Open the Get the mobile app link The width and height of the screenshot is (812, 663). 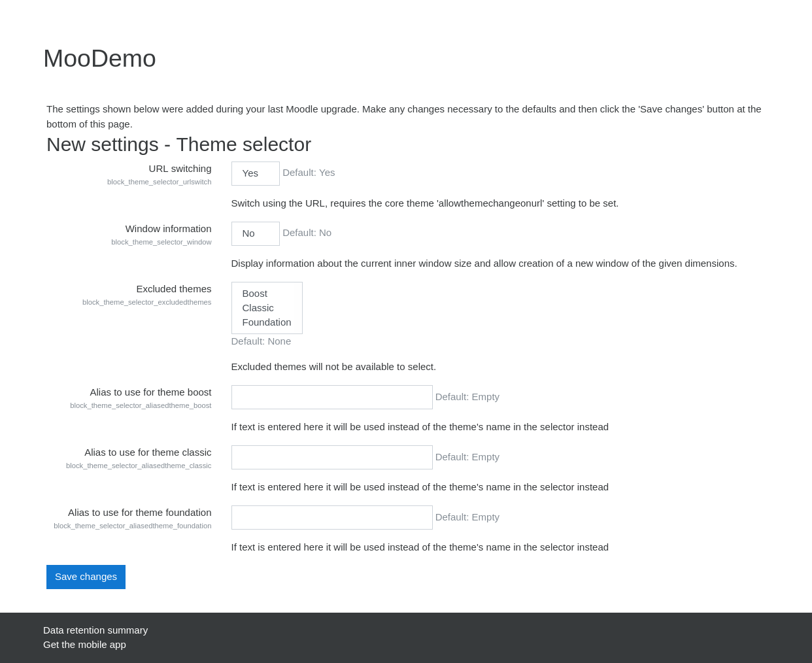coord(84,645)
